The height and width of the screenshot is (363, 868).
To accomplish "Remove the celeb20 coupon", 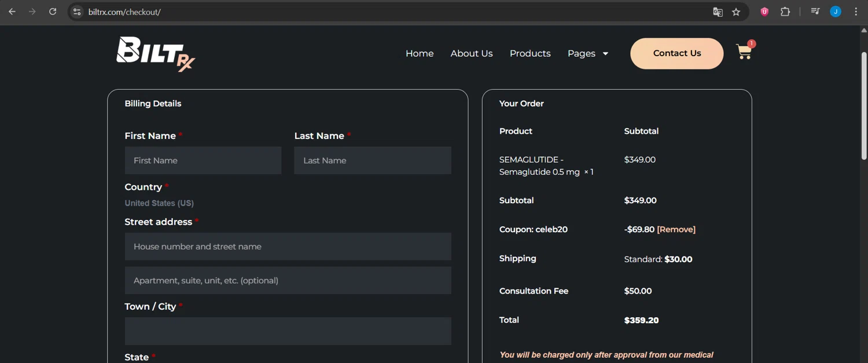I will click(676, 229).
